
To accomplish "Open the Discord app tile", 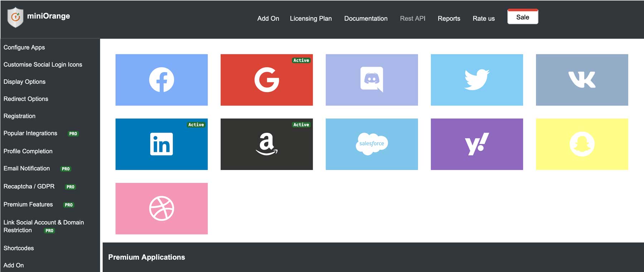I will tap(372, 80).
